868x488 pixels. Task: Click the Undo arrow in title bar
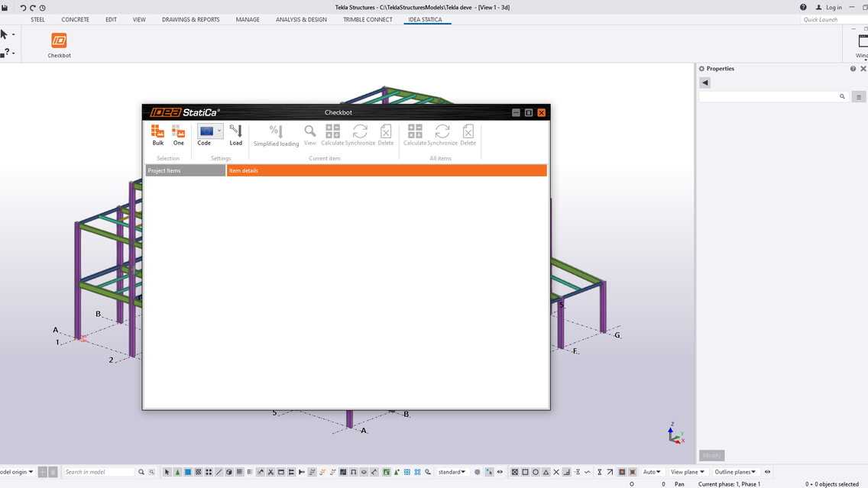point(23,8)
